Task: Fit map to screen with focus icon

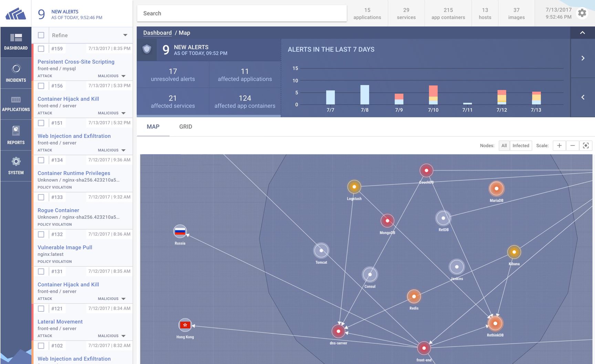Action: click(586, 146)
